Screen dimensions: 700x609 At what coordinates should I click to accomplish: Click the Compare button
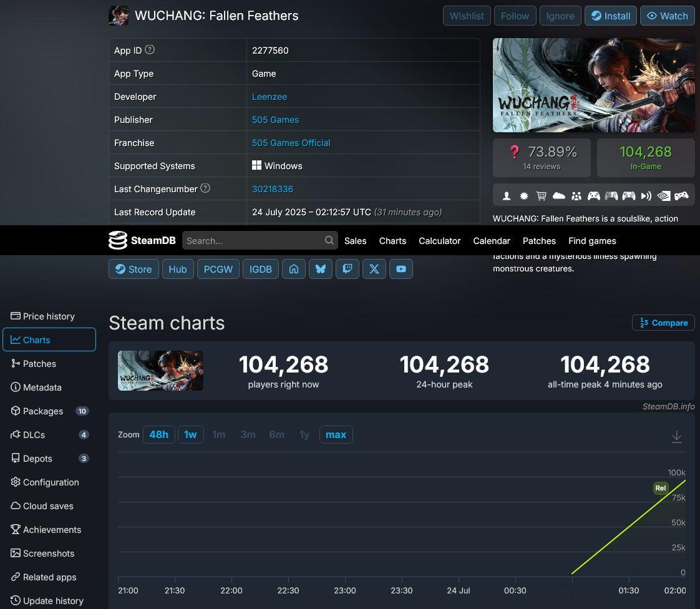(663, 323)
